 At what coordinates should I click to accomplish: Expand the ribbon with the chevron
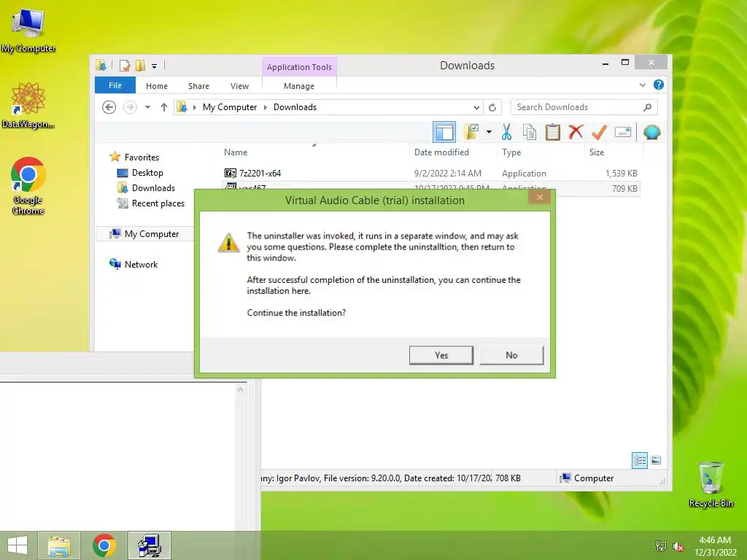tap(642, 85)
